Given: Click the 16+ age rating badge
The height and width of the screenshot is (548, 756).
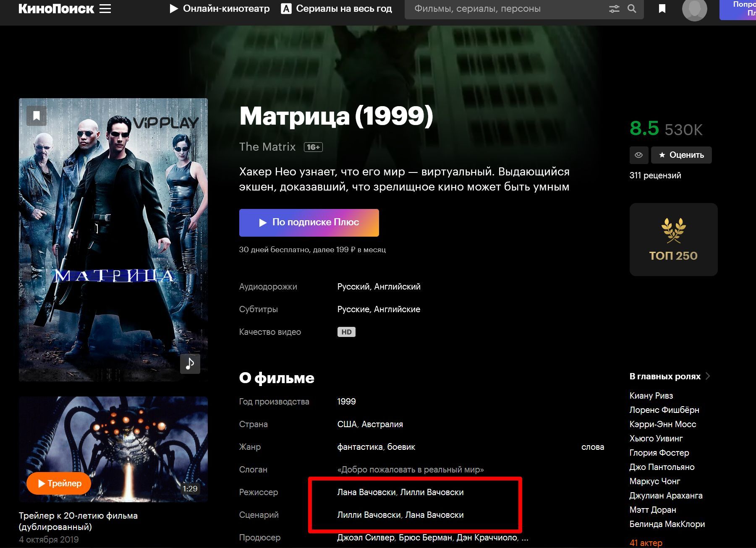Looking at the screenshot, I should (313, 147).
